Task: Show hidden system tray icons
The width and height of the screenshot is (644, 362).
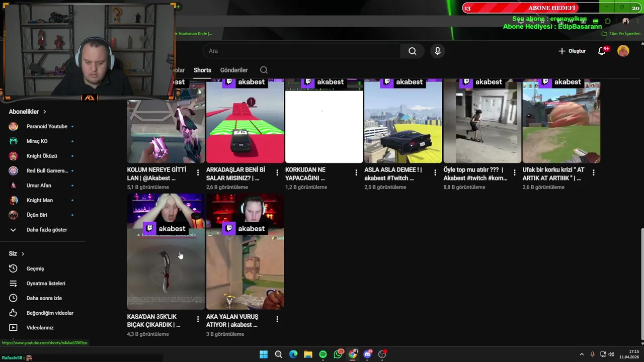Action: tap(582, 354)
